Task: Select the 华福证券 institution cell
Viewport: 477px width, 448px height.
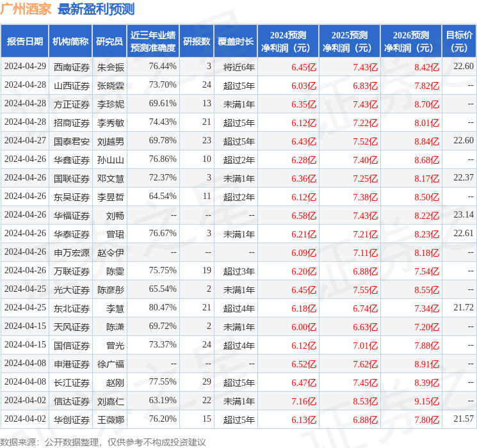Action: (x=72, y=216)
